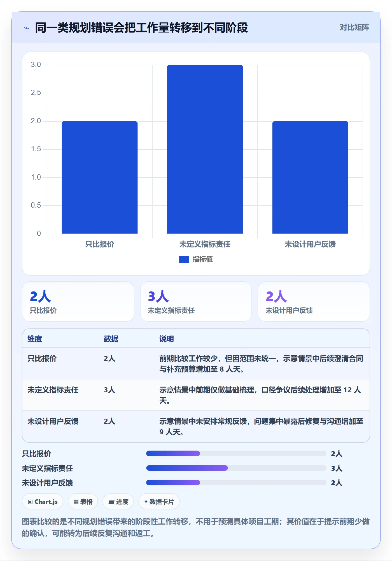
Task: Click the square icon in Chart.js chip
Action: click(30, 502)
